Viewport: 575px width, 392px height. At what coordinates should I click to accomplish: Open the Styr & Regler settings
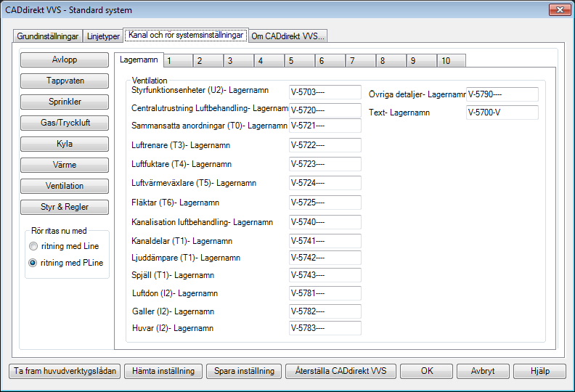click(x=65, y=207)
